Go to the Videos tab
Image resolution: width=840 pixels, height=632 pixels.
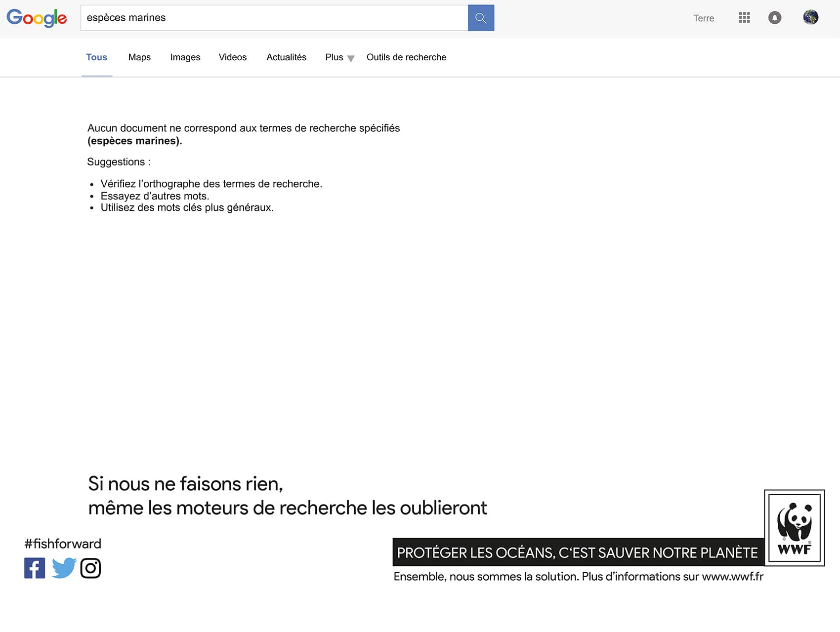[232, 57]
